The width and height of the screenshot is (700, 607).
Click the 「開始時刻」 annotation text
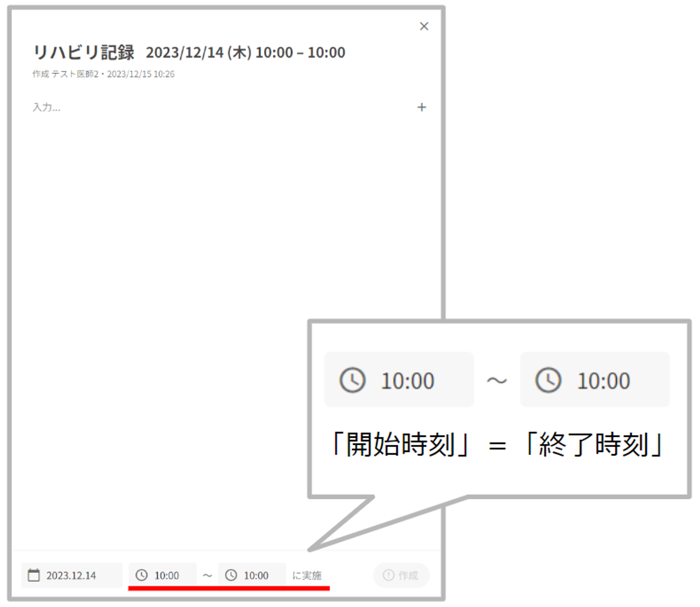point(400,445)
